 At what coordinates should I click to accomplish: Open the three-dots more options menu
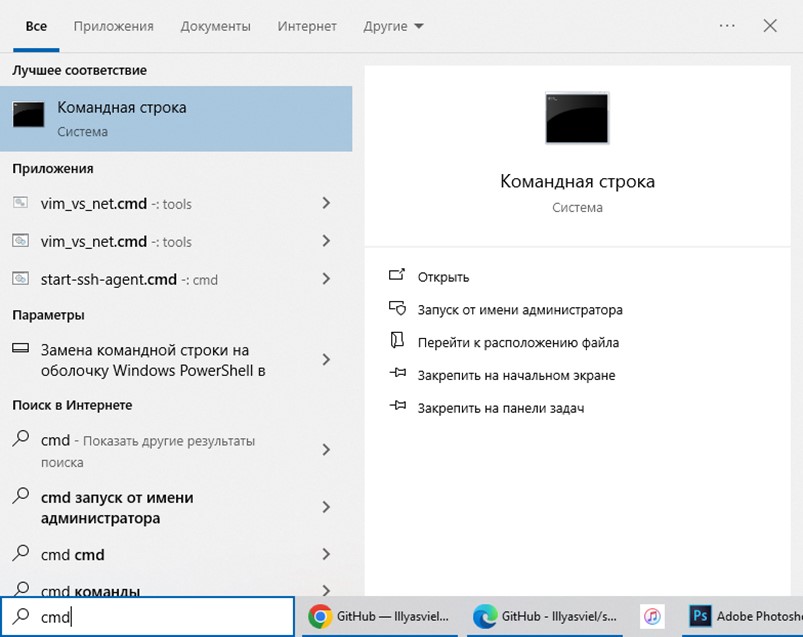pyautogui.click(x=727, y=26)
